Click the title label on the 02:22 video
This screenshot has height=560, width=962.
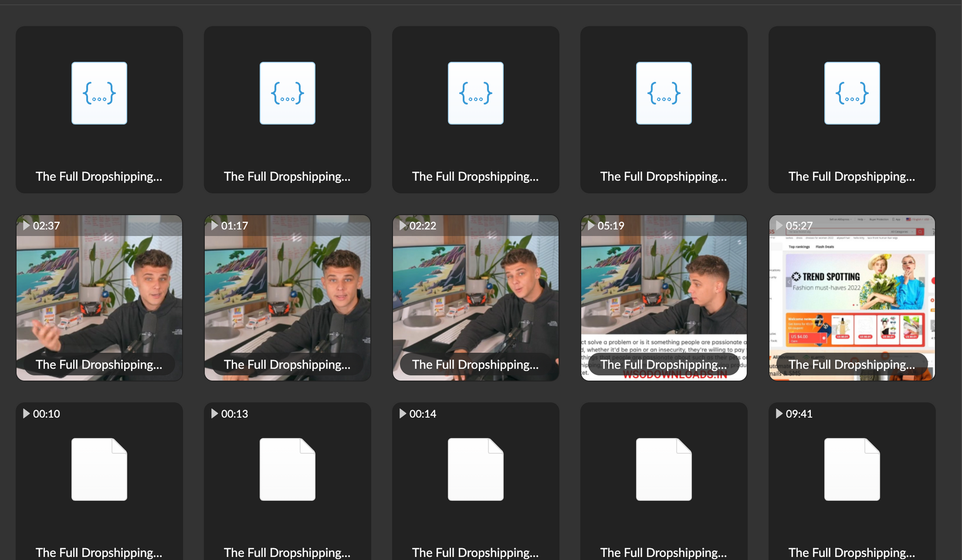(x=476, y=364)
